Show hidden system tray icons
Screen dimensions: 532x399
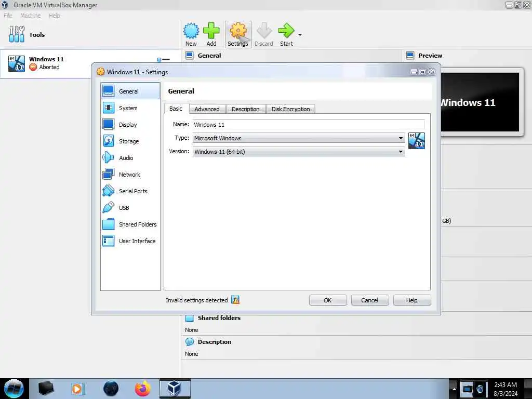tap(454, 389)
